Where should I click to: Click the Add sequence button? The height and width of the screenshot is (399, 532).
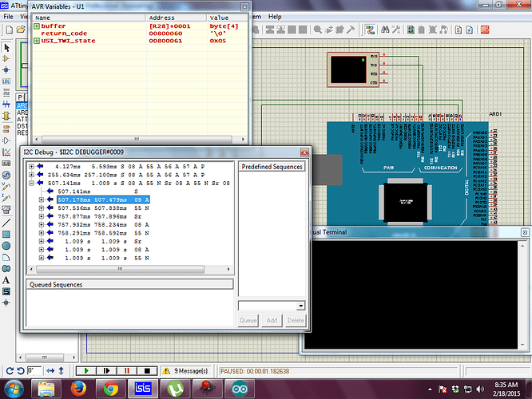[272, 320]
